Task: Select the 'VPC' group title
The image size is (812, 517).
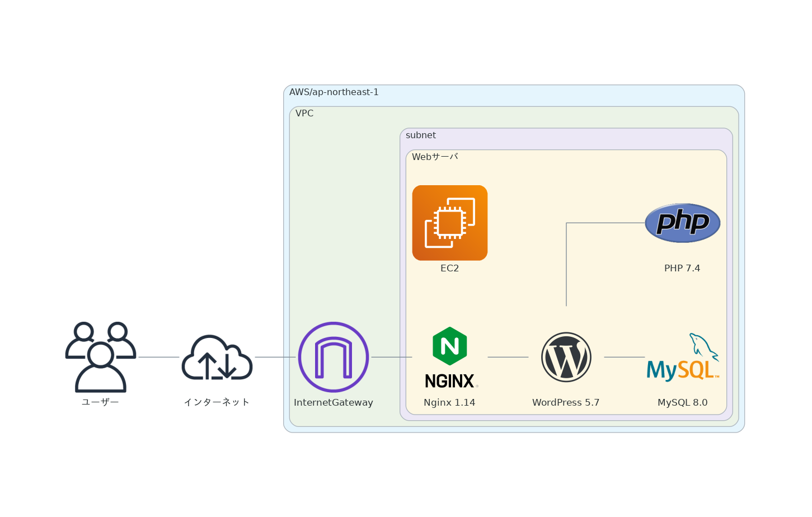Action: point(304,113)
